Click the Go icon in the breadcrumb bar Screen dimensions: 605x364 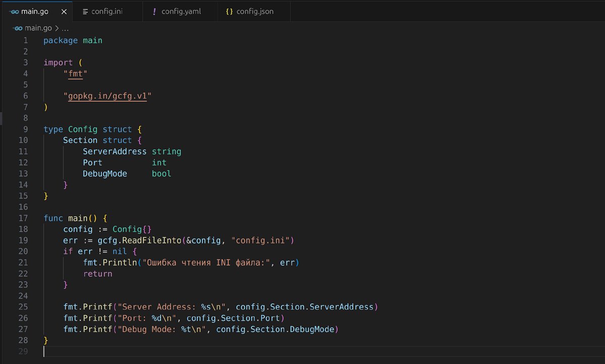point(19,28)
